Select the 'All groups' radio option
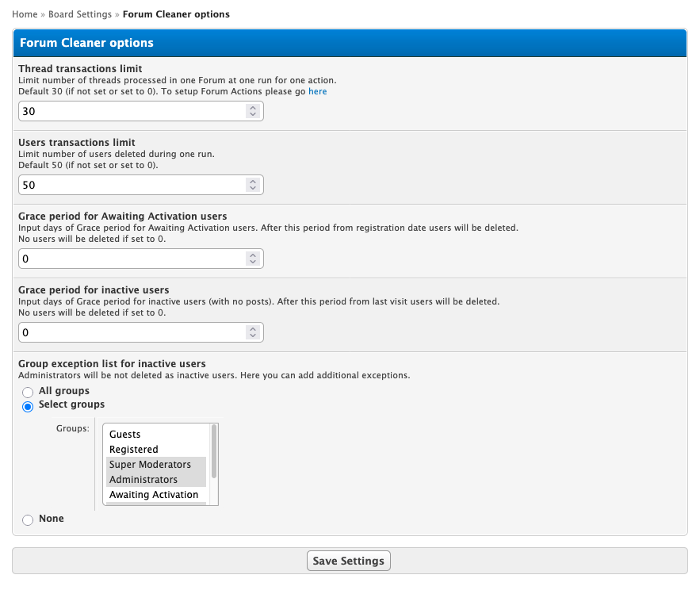Screen dimensions: 700x594 [x=29, y=392]
